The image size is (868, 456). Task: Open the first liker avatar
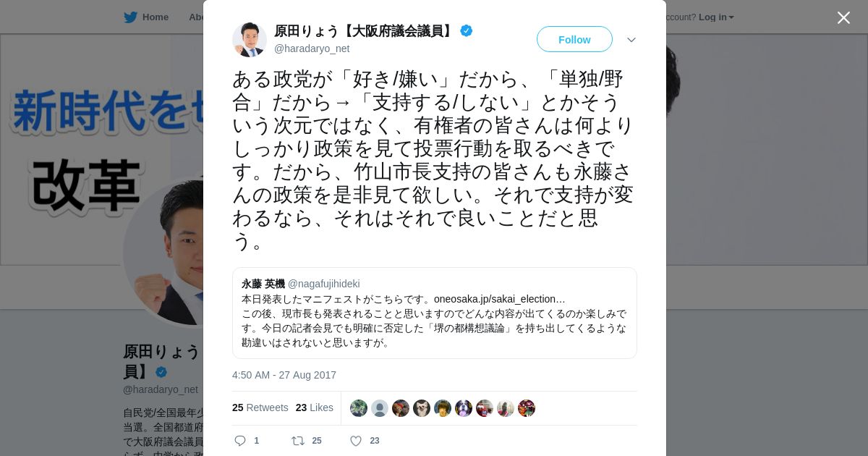359,408
